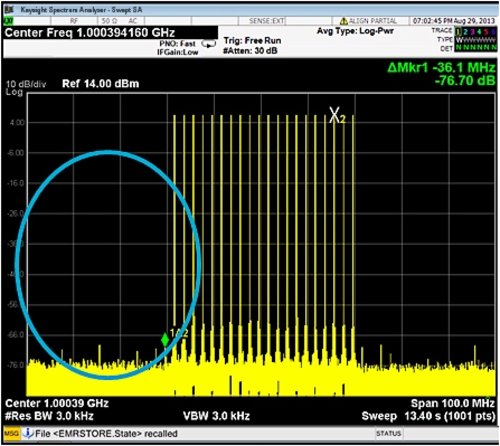Select trace 2 in TRACE indicator
Viewport: 500px width, 446px height.
(466, 31)
